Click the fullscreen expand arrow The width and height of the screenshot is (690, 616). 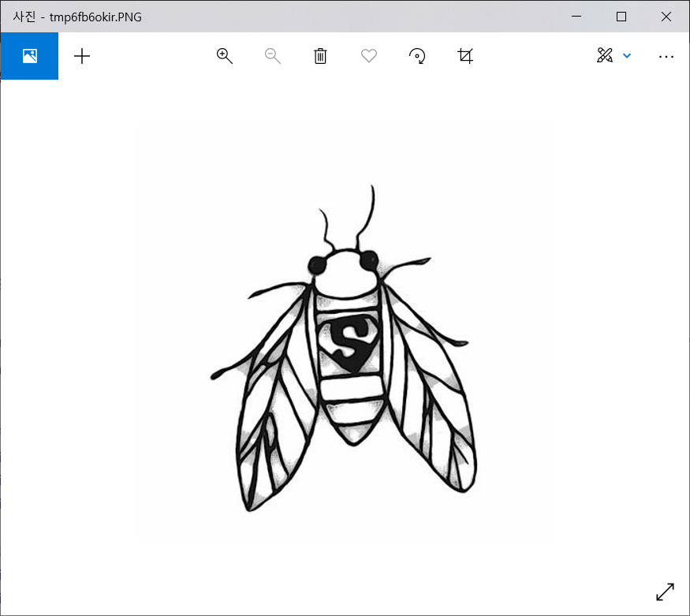[666, 592]
